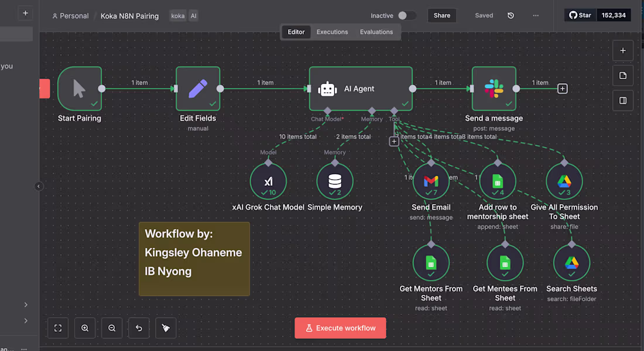Undo with the back arrow icon
644x351 pixels.
138,328
